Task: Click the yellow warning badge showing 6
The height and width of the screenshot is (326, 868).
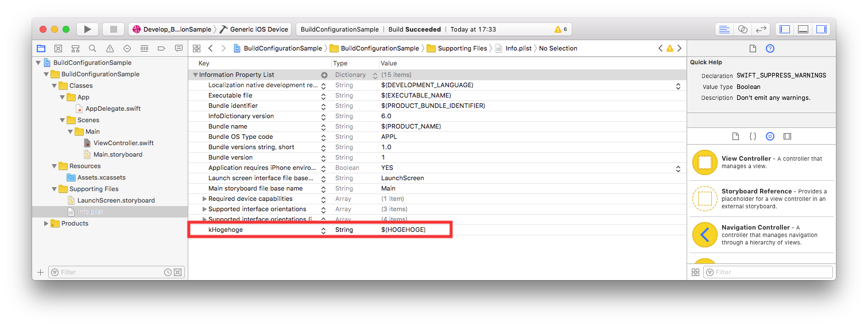Action: click(x=560, y=29)
